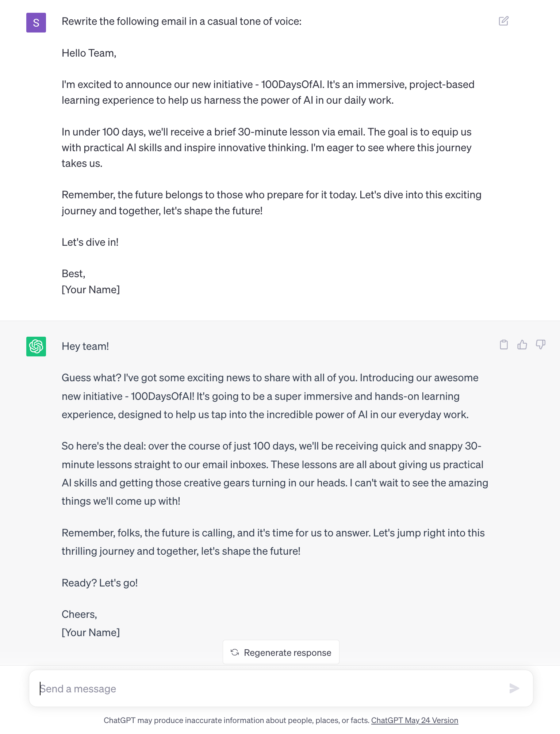The image size is (560, 734).
Task: Click the "Ready? Let's go!" line
Action: [x=100, y=583]
